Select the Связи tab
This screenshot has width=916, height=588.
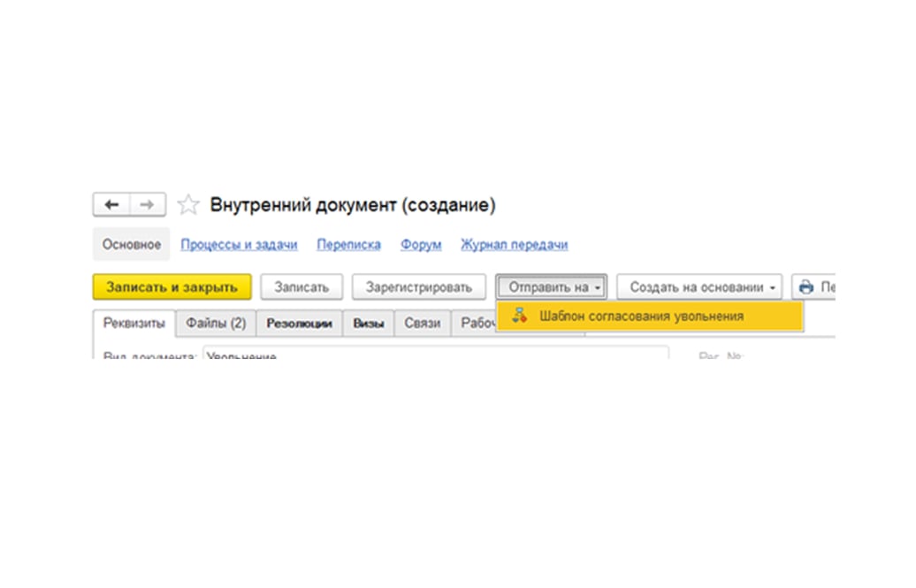(x=423, y=324)
